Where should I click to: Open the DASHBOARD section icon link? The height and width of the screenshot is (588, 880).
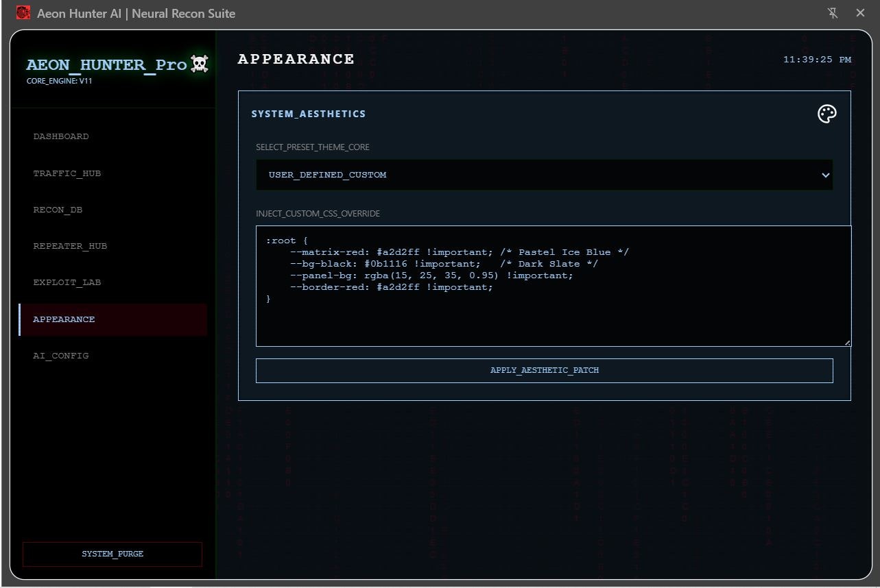[x=61, y=136]
